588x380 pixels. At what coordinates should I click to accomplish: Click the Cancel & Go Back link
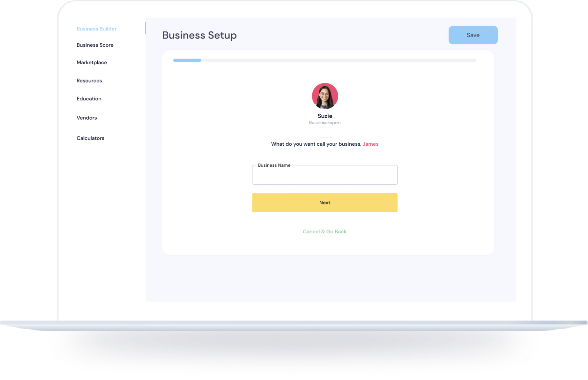pyautogui.click(x=324, y=232)
